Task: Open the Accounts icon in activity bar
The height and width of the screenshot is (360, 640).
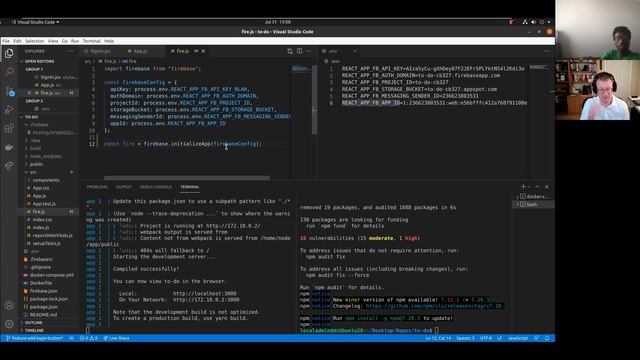Action: (x=9, y=305)
